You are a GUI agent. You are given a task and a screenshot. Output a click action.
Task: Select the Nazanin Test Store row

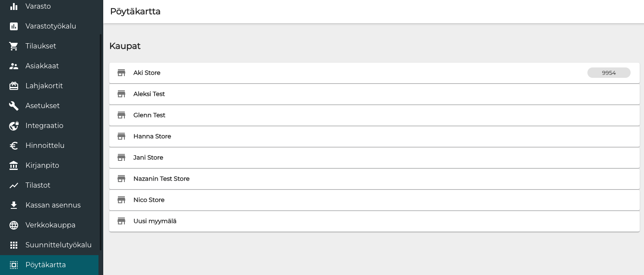click(x=161, y=179)
